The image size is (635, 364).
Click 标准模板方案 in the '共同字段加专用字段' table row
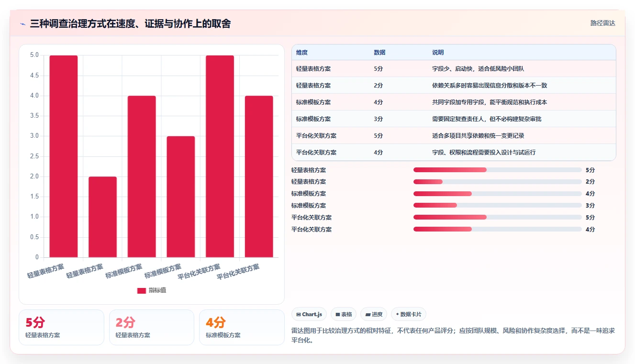click(313, 102)
